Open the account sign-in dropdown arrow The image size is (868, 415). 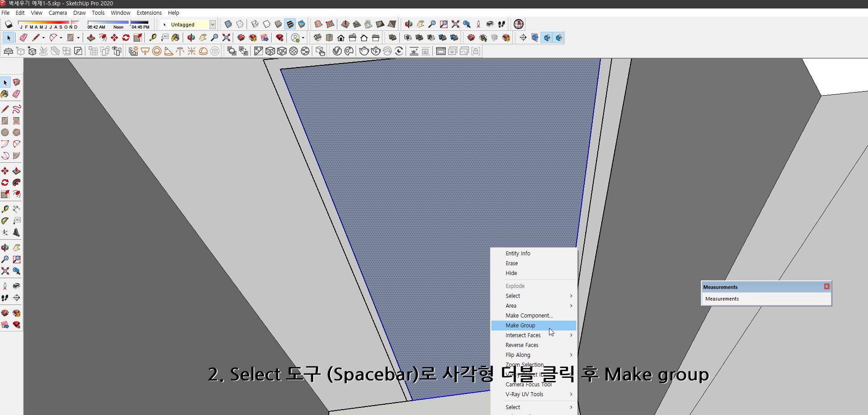pyautogui.click(x=303, y=38)
